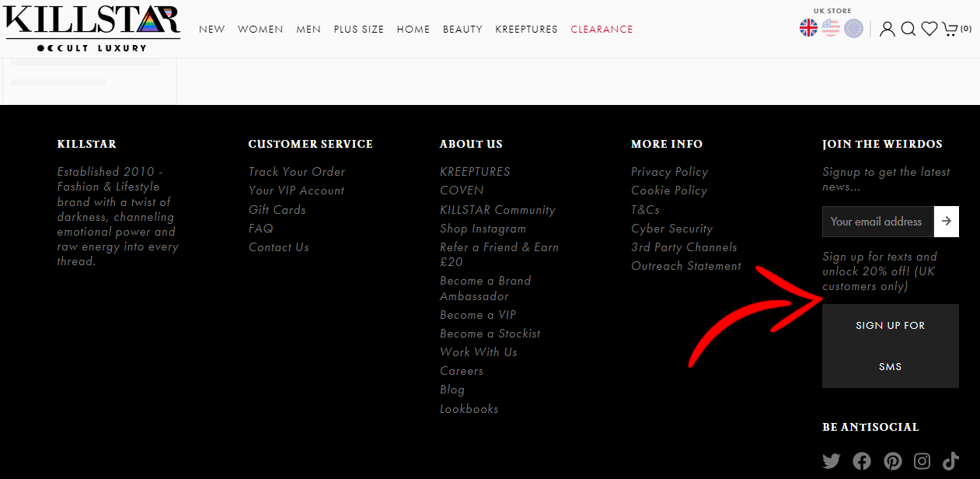
Task: Click the ABOUT US heading
Action: coord(471,144)
